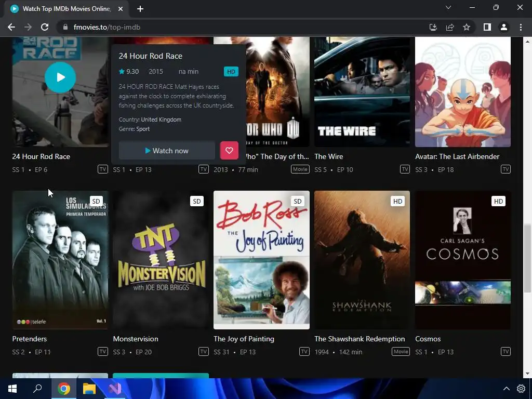
Task: Open the Chrome profile menu
Action: pos(504,27)
